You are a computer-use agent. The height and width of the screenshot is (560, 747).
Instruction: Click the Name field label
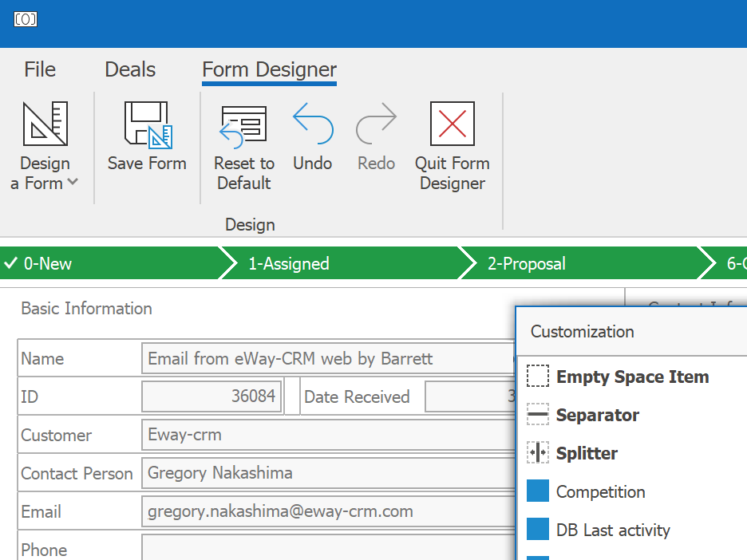42,358
